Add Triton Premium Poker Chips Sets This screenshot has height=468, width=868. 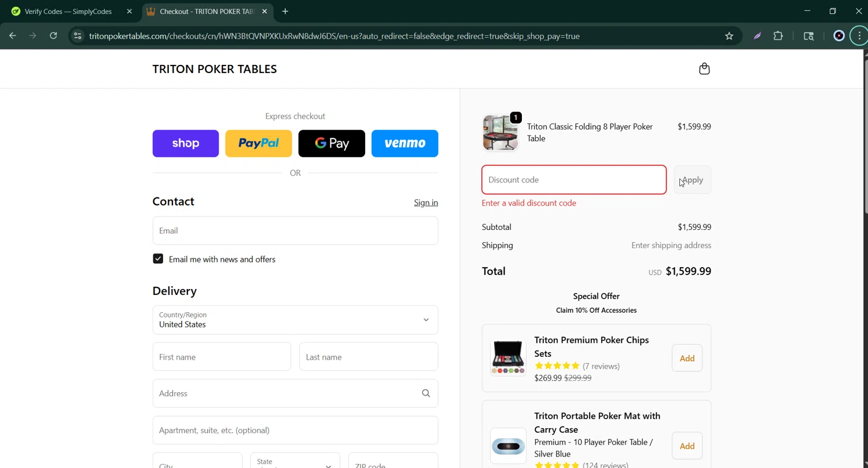[687, 358]
